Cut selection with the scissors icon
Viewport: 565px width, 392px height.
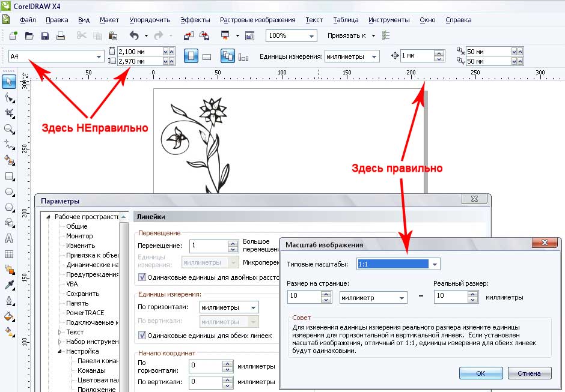click(x=81, y=35)
